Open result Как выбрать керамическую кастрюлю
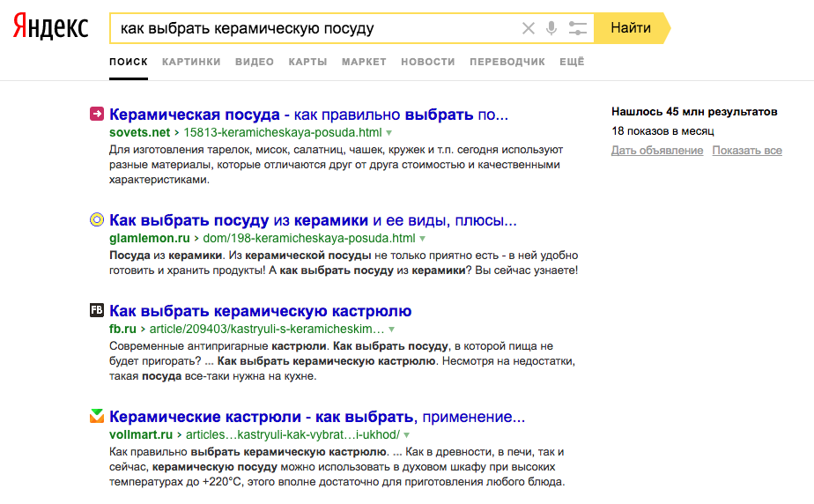 click(x=260, y=311)
